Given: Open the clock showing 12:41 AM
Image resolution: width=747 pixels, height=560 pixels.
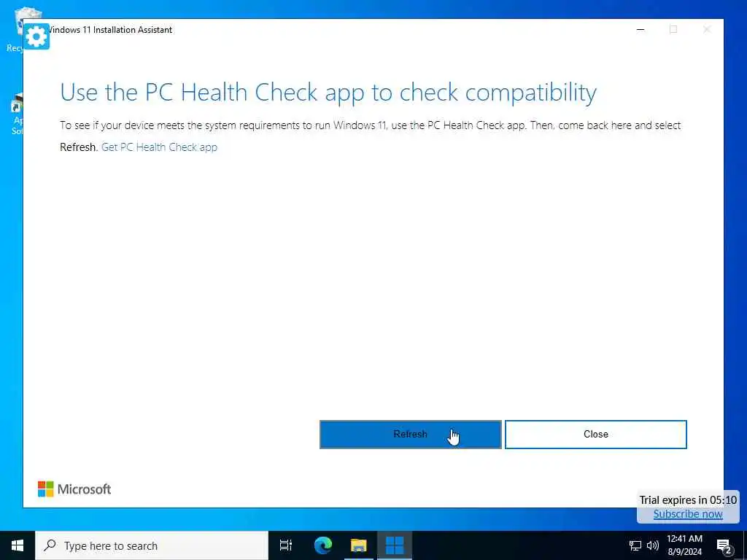Looking at the screenshot, I should 684,545.
